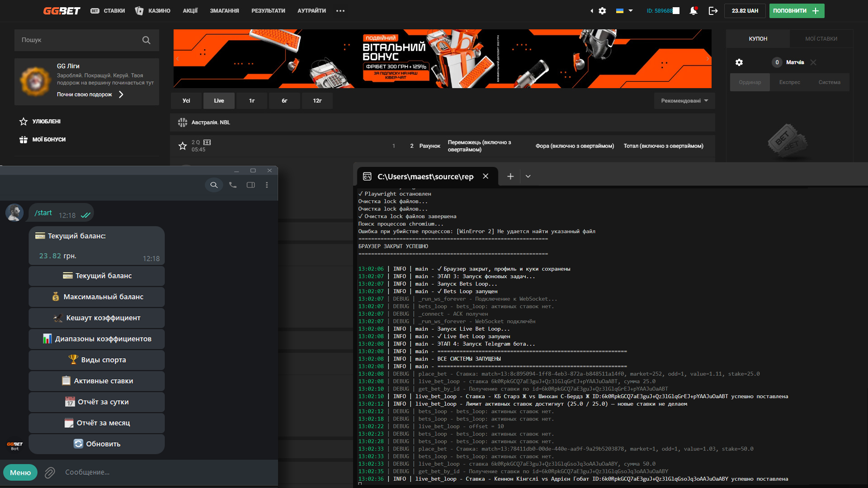Click the green ПОПОВНИТИ button
This screenshot has width=868, height=488.
pyautogui.click(x=796, y=11)
